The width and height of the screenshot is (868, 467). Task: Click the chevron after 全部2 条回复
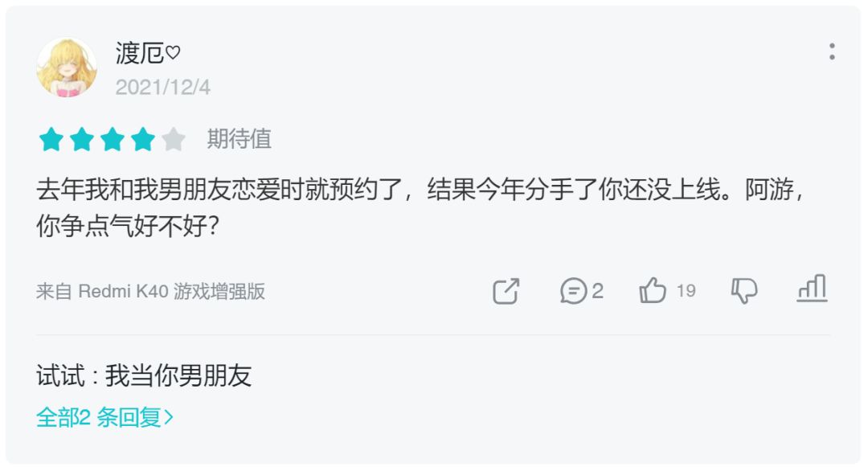(169, 417)
